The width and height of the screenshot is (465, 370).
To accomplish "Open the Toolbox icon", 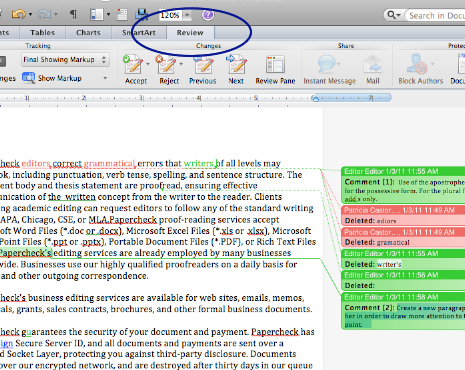I will coord(122,14).
